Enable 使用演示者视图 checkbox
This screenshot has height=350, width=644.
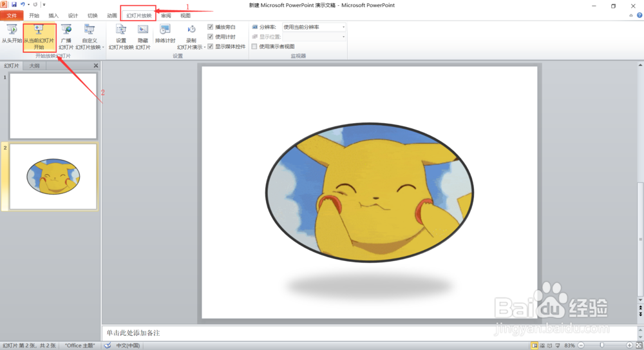coord(254,46)
